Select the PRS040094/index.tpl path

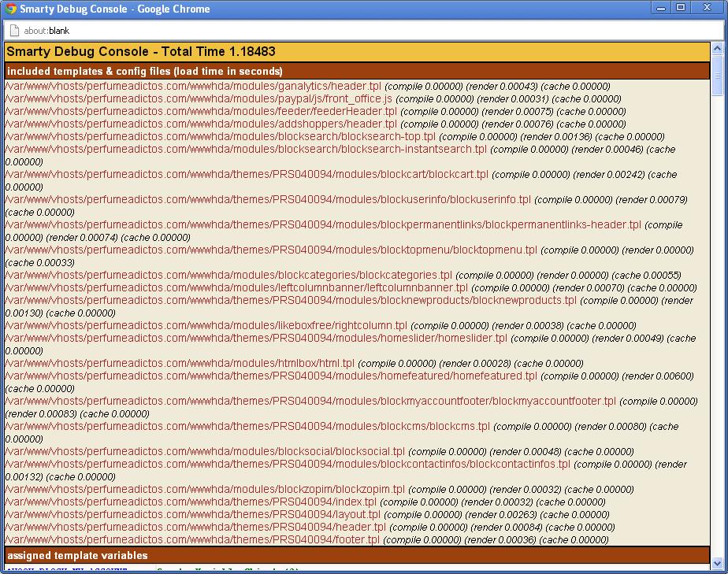(x=191, y=502)
